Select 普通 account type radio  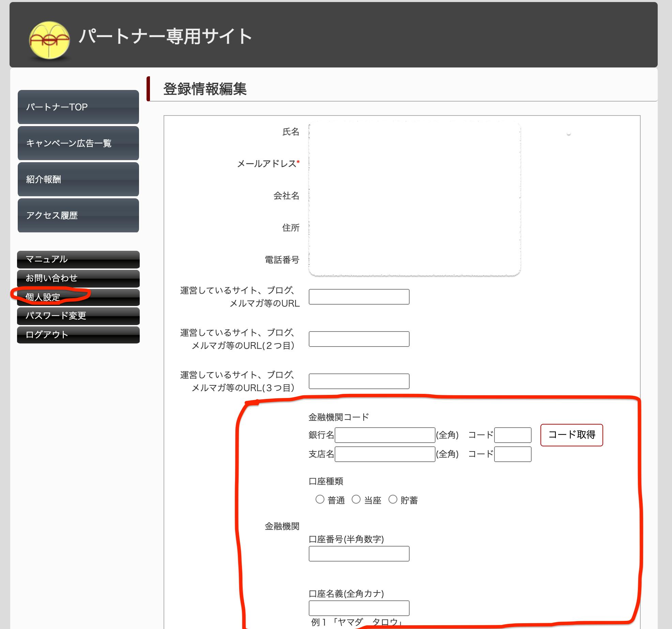point(320,500)
